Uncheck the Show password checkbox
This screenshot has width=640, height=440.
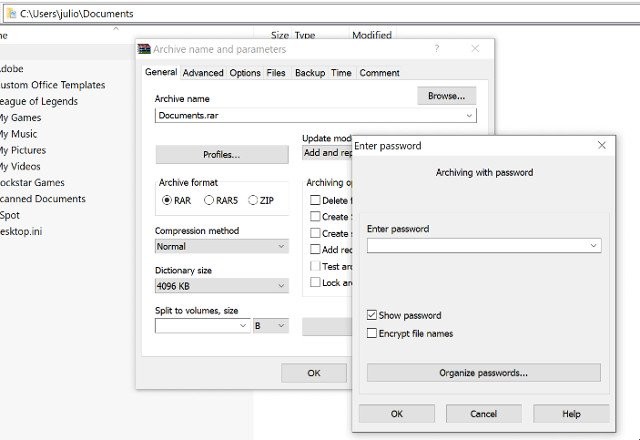(x=373, y=316)
